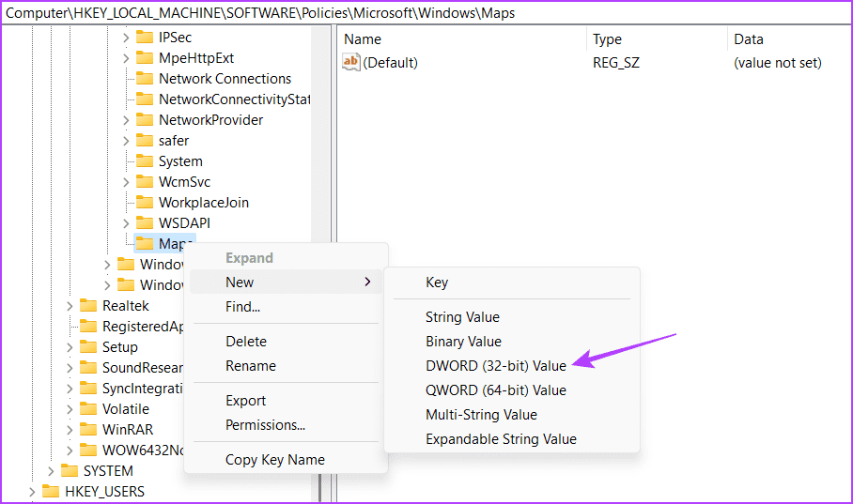Select Rename in the context menu
853x504 pixels.
point(286,366)
